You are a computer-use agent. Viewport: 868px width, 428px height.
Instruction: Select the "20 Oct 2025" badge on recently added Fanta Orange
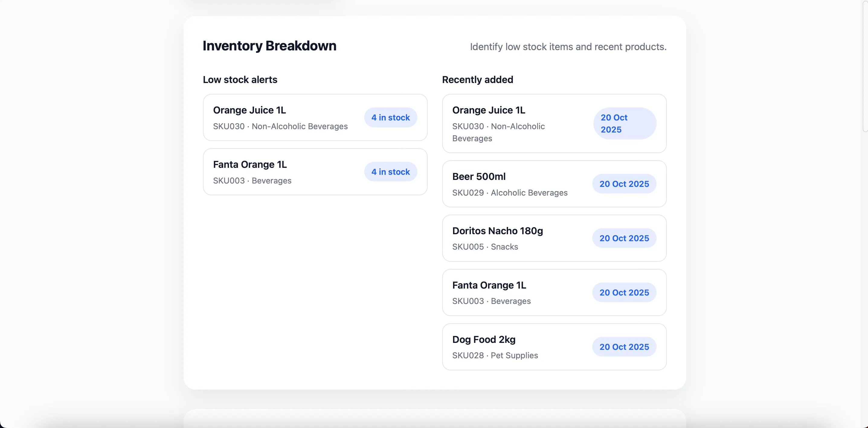pyautogui.click(x=623, y=292)
